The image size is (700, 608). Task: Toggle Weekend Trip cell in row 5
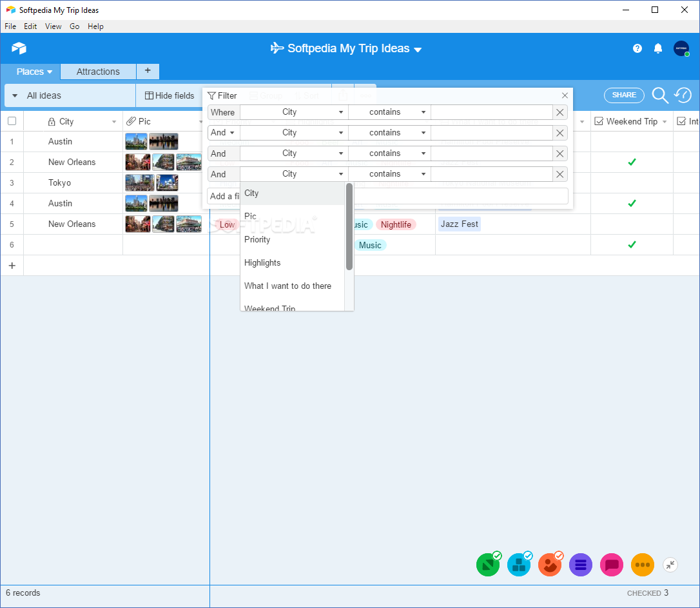coord(632,224)
